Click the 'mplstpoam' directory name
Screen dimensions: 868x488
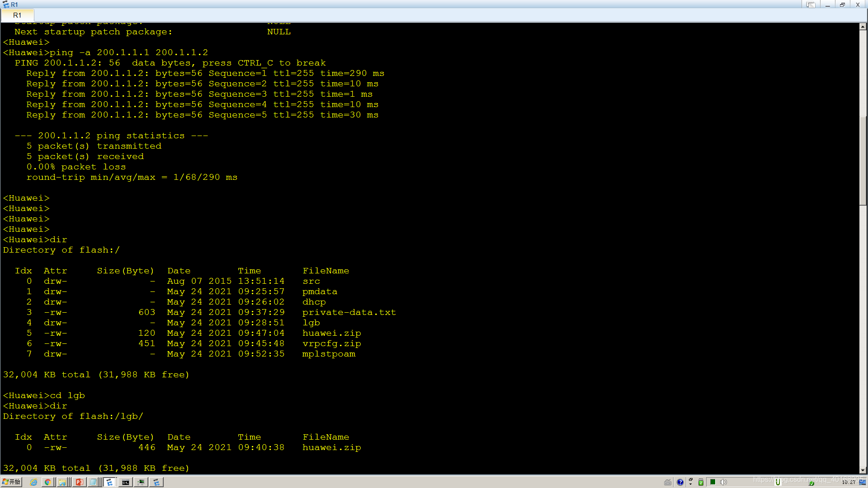(x=329, y=354)
